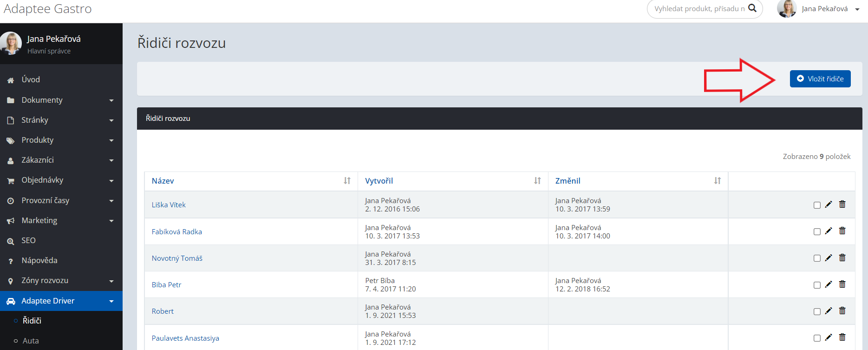Open the Jana Pekařová user dropdown arrow
The width and height of the screenshot is (868, 350).
click(x=857, y=9)
